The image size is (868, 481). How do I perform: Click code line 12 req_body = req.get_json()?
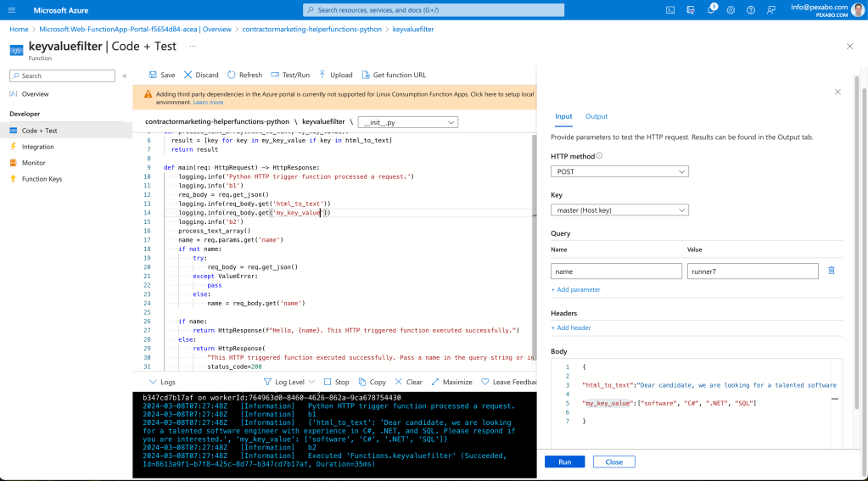point(223,194)
